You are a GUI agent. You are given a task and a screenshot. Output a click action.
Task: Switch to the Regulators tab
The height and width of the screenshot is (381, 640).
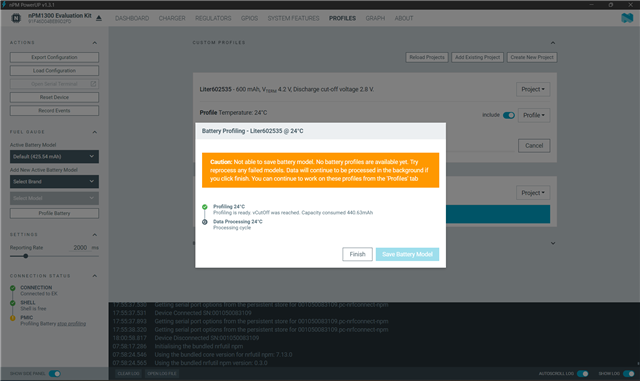tap(213, 18)
